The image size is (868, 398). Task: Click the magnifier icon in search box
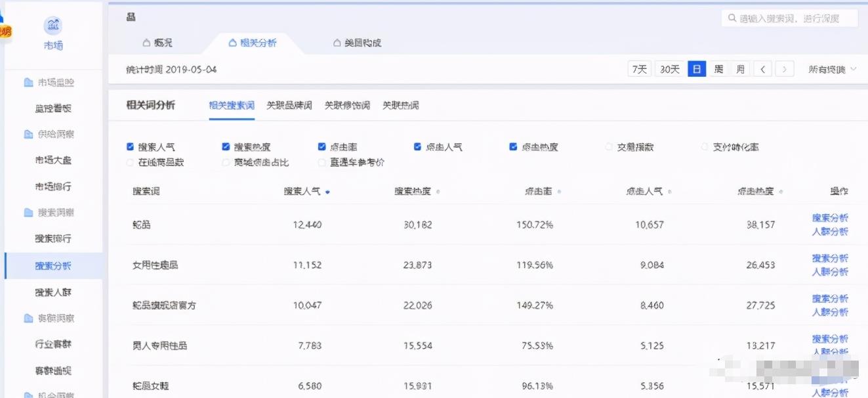tap(732, 18)
